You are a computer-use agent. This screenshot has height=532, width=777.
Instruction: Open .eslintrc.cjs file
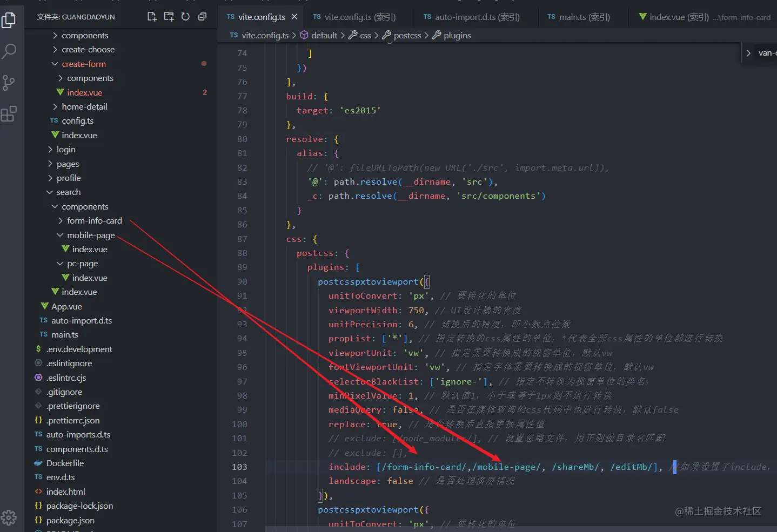[66, 378]
